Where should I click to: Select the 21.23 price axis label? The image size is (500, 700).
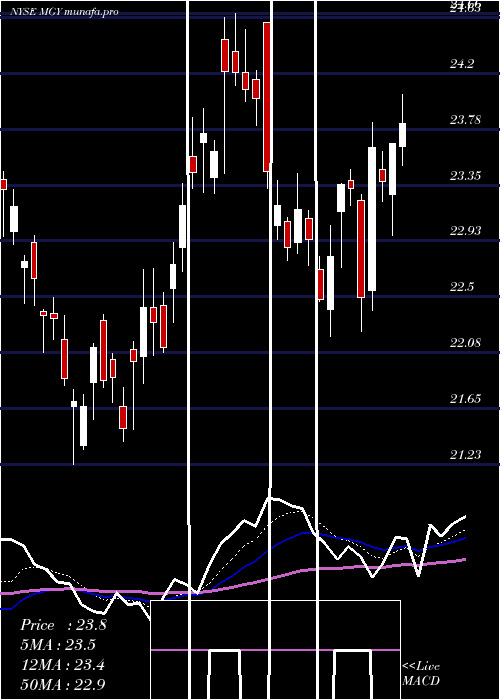click(x=465, y=454)
